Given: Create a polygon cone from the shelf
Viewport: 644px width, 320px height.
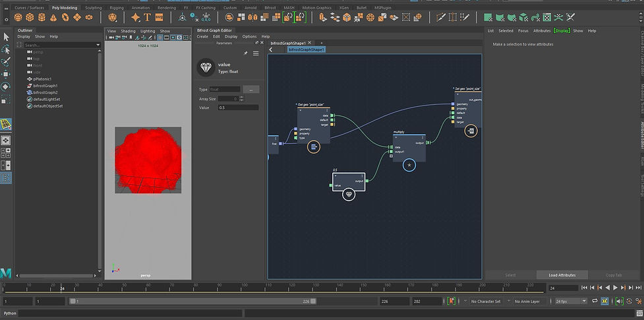Looking at the screenshot, I should click(53, 17).
